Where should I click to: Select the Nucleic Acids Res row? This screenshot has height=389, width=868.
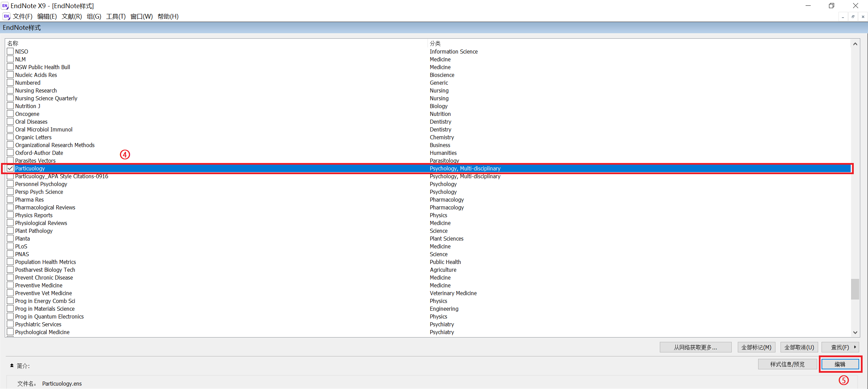pyautogui.click(x=36, y=75)
